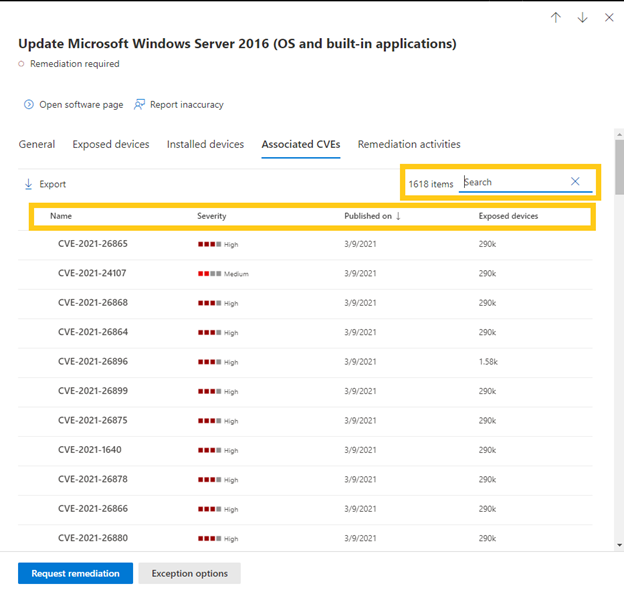
Task: Click the Report inaccuracy person icon
Action: (x=139, y=105)
